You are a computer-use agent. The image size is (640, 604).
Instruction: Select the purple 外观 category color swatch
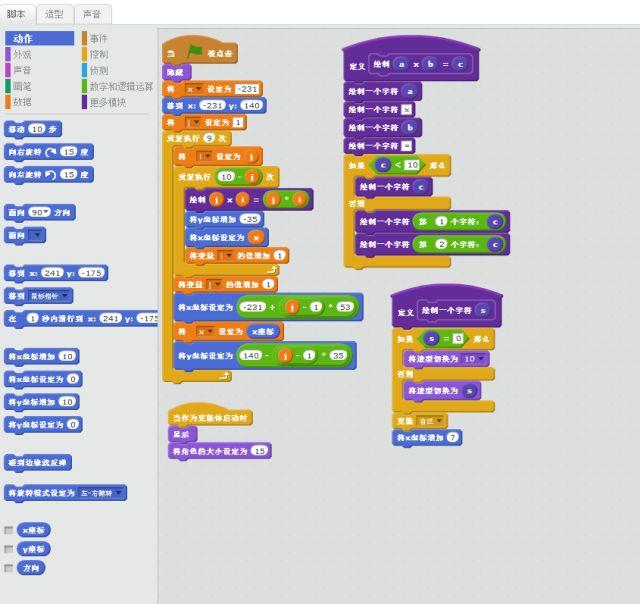[x=8, y=54]
